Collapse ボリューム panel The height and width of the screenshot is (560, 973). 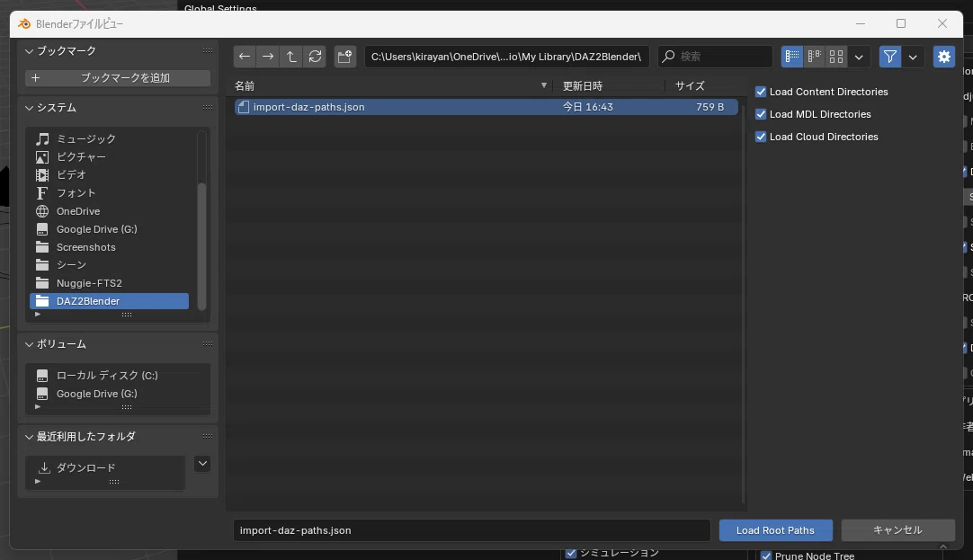[29, 344]
